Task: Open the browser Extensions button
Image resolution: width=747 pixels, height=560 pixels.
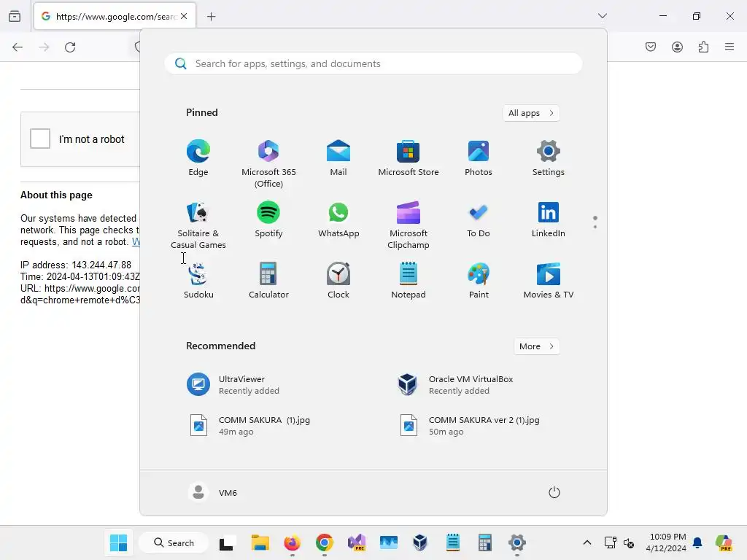Action: click(x=703, y=47)
